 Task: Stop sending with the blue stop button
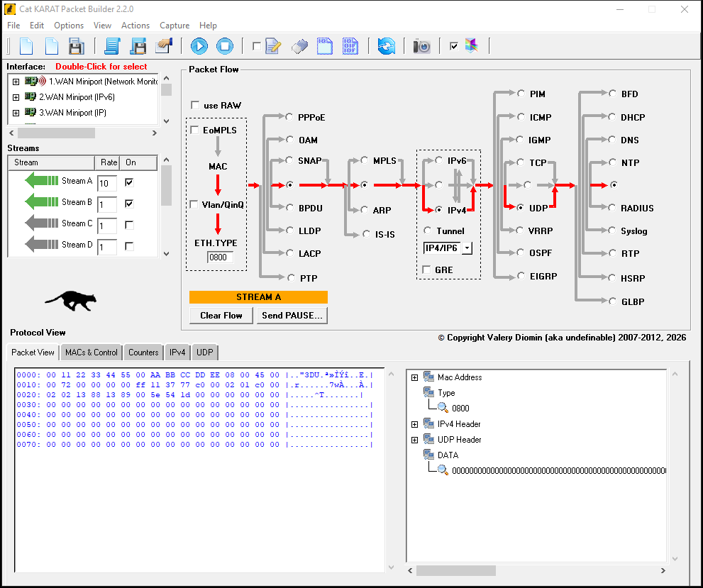point(225,46)
